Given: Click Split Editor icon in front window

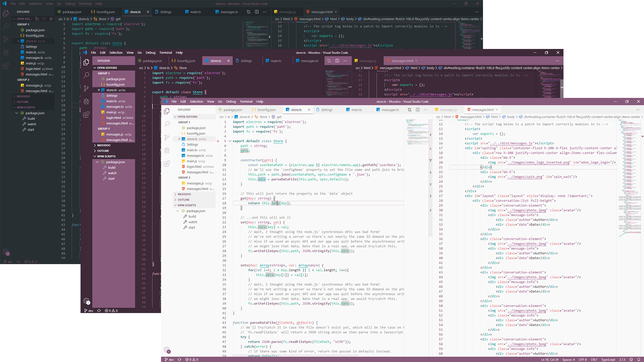Looking at the screenshot, I should point(418,110).
